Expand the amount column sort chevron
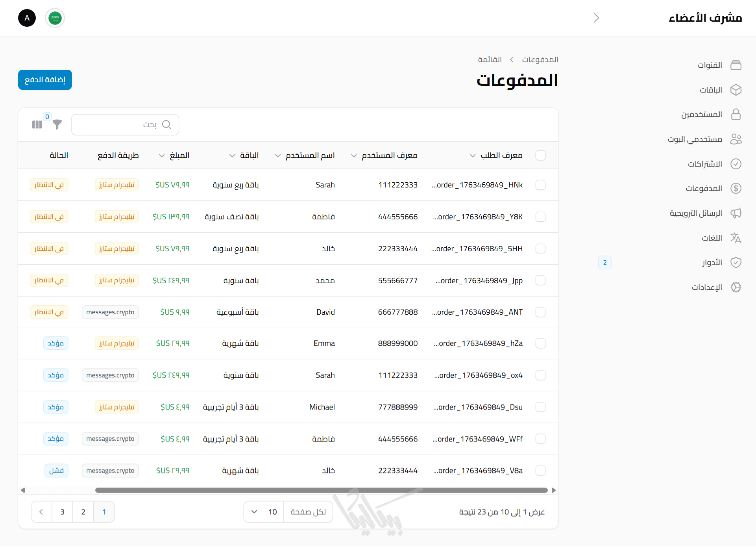756x547 pixels. pos(162,156)
